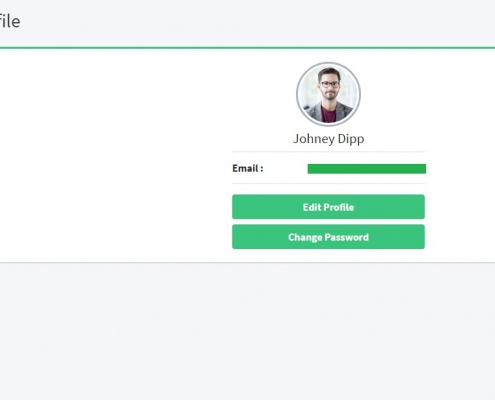Click the gap between the two green buttons
This screenshot has height=400, width=495.
[x=328, y=222]
